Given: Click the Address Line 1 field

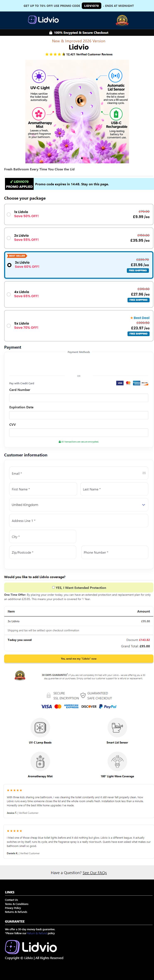Looking at the screenshot, I should tap(79, 521).
